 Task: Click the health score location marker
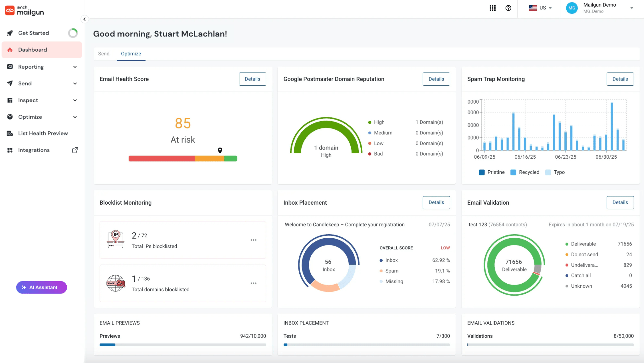(x=220, y=150)
